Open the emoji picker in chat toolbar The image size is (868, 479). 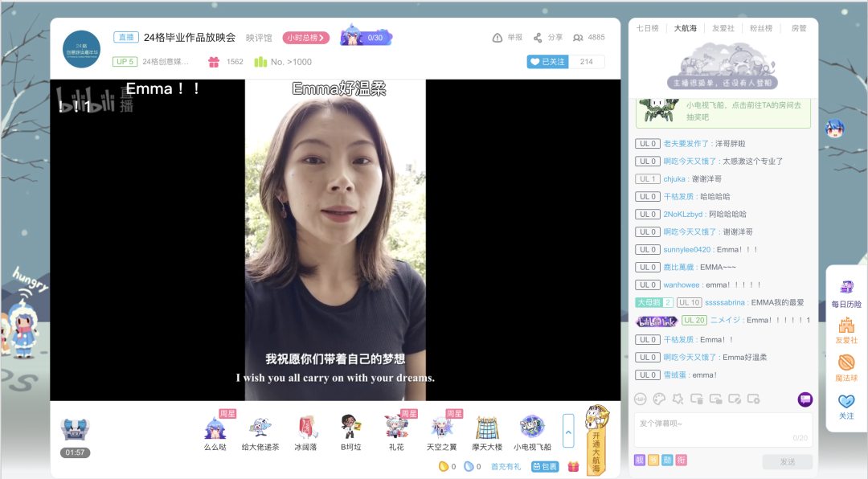[x=641, y=399]
